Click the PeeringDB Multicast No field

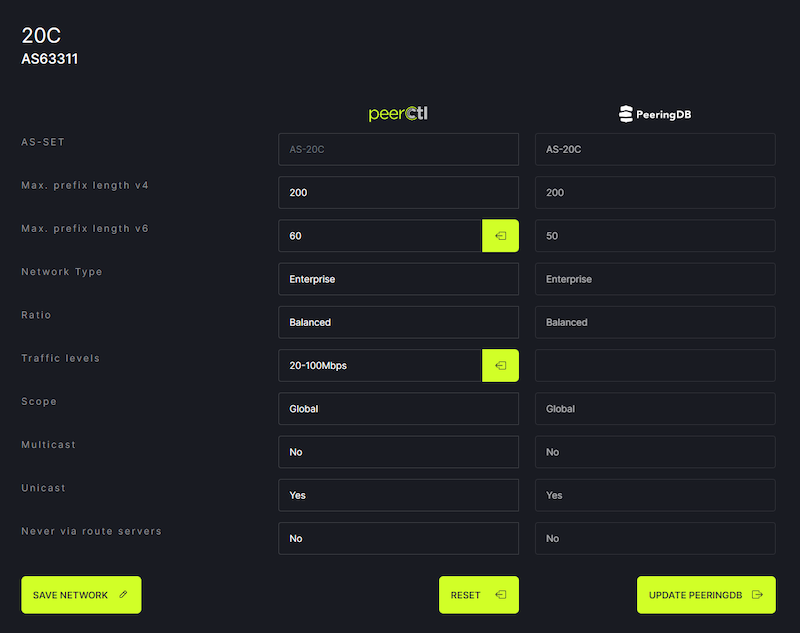point(655,452)
